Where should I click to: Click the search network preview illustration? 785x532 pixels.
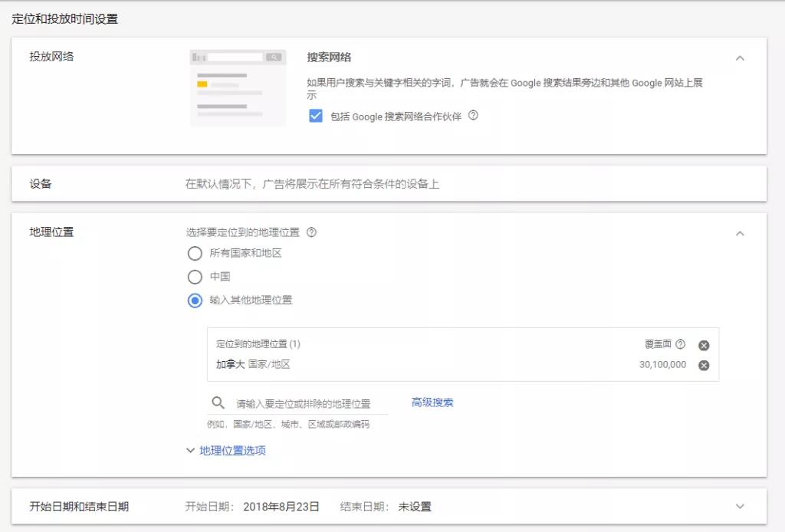tap(238, 86)
